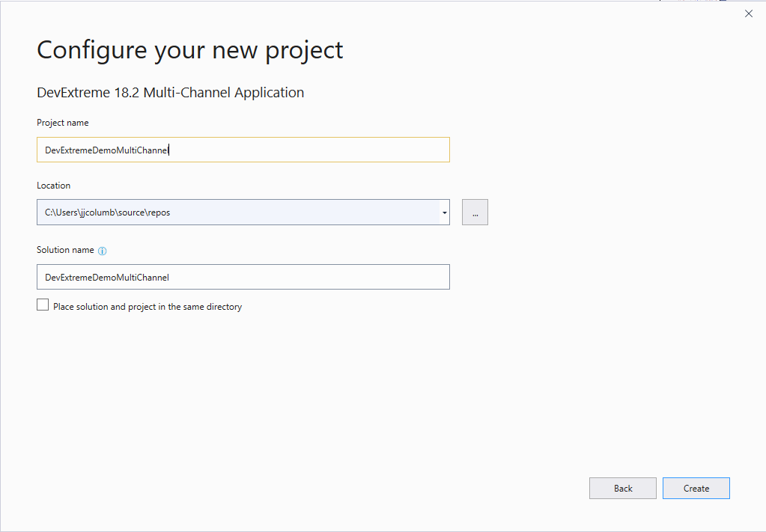Click 'DevExtreme 18.2 Multi-Channel Application' subtitle
Image resolution: width=766 pixels, height=532 pixels.
coord(171,92)
